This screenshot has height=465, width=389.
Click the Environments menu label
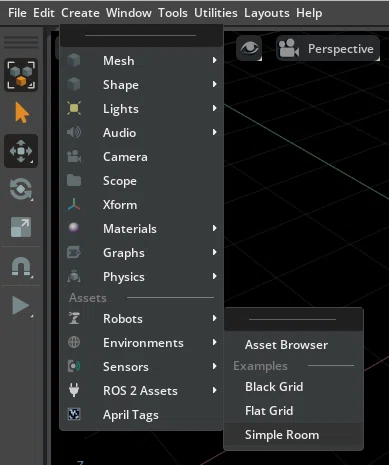coord(143,343)
